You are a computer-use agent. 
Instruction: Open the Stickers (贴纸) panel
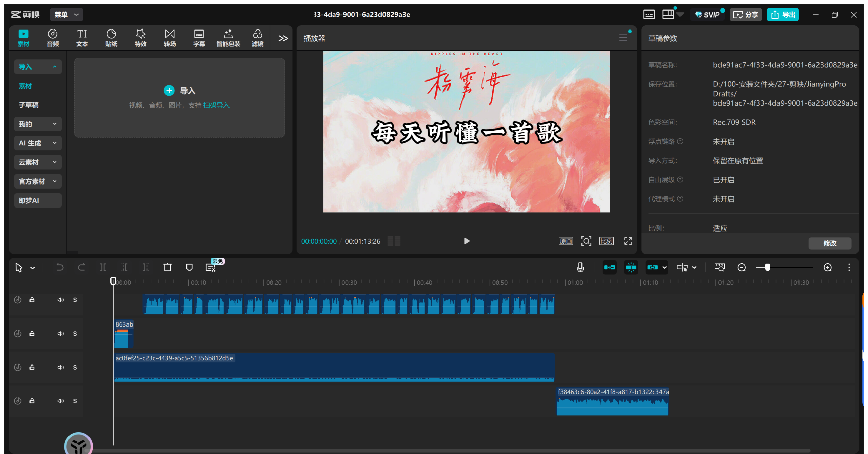[111, 38]
